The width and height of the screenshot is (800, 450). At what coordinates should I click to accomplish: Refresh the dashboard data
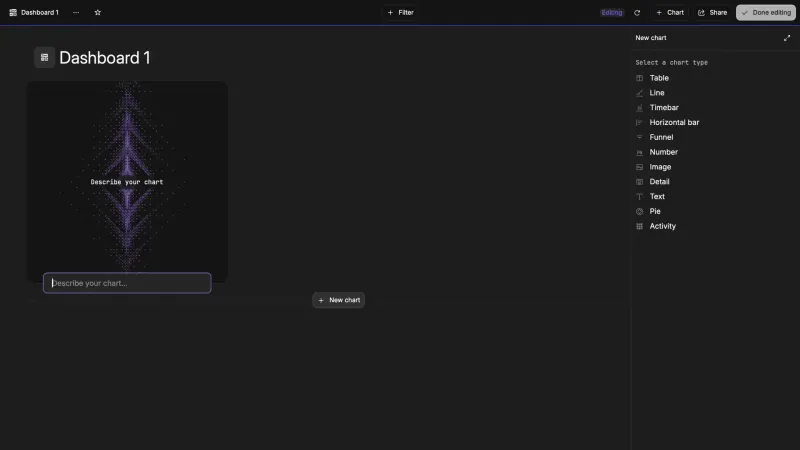(637, 12)
